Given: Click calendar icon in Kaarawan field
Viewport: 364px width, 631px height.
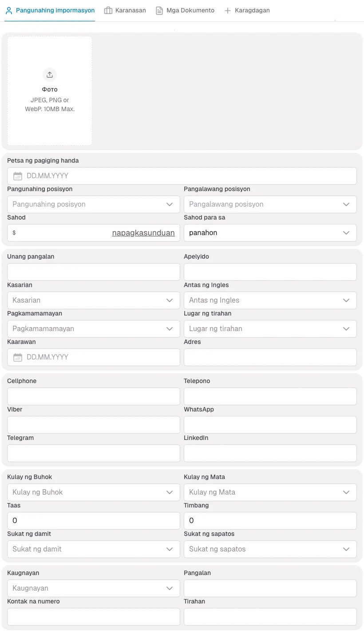Looking at the screenshot, I should [x=18, y=357].
